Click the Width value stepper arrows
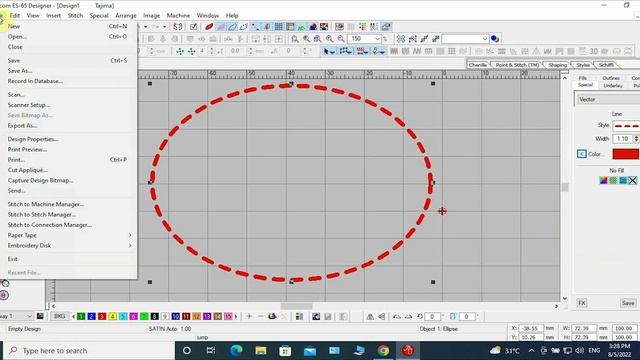This screenshot has width=640, height=360. pos(636,139)
